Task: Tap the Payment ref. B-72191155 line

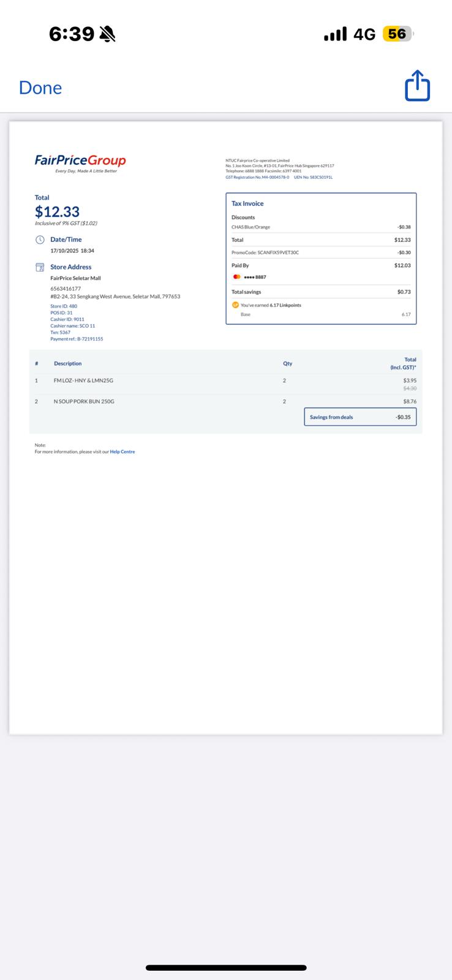Action: [77, 339]
